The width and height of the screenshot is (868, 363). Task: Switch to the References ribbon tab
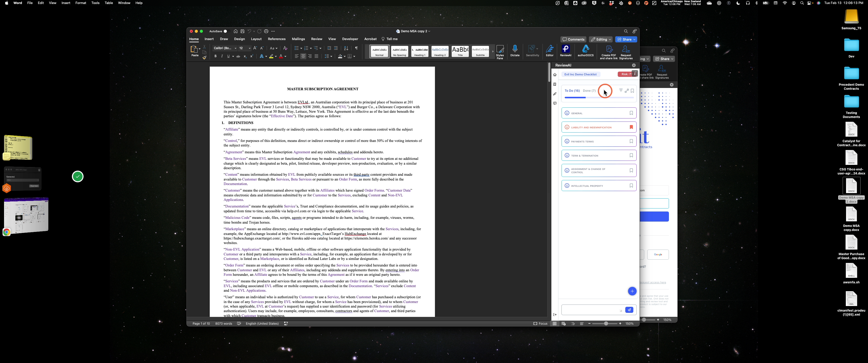[x=277, y=39]
